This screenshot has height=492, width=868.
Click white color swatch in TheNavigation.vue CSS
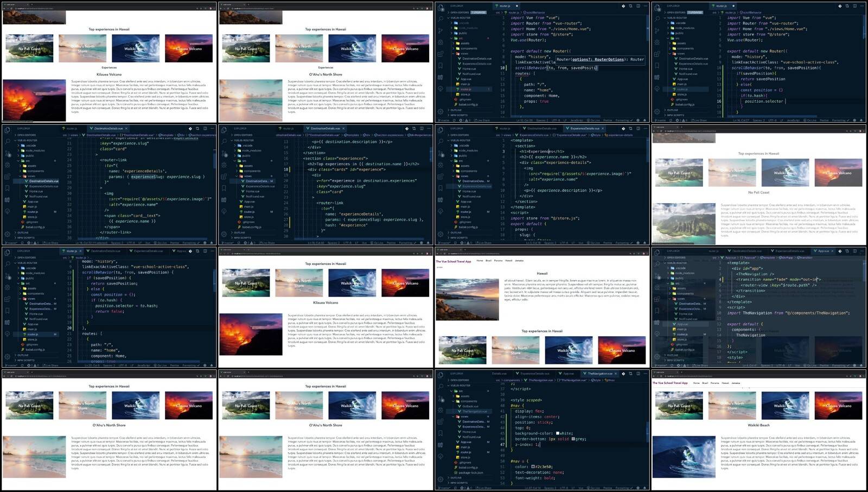[558, 433]
